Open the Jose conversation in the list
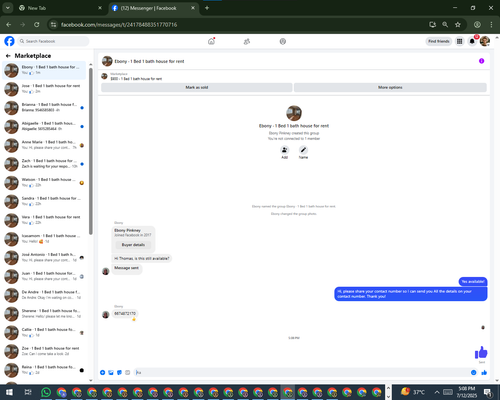Screen dimensions: 500x400 pos(44,89)
